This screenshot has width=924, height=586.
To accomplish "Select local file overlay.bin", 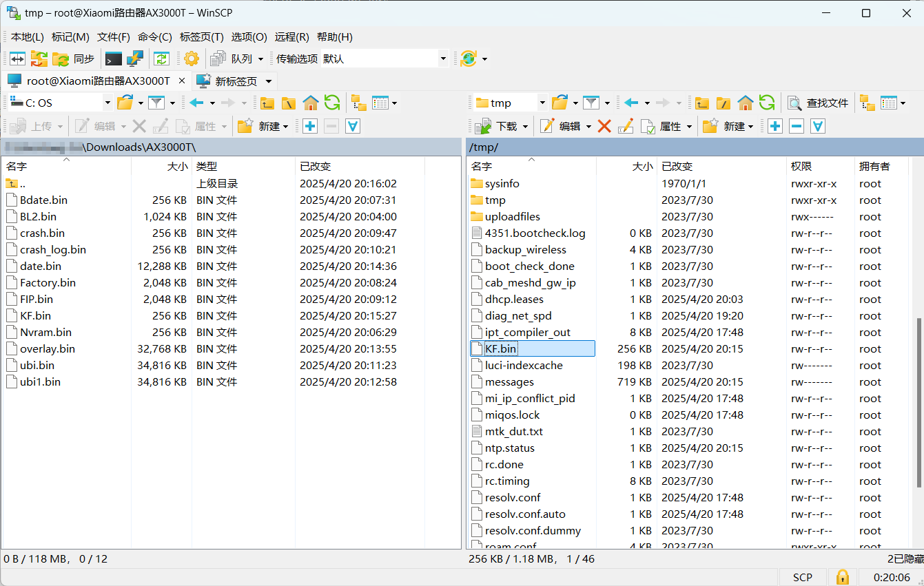I will 48,349.
